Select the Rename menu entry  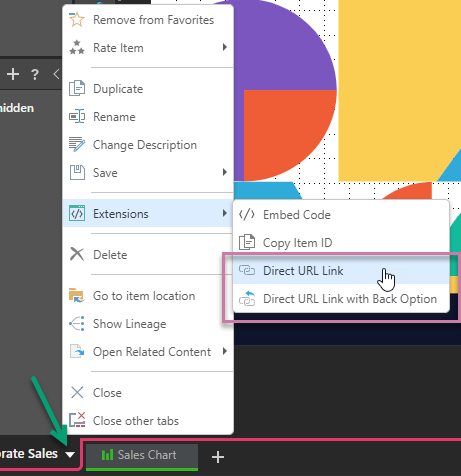[148, 117]
